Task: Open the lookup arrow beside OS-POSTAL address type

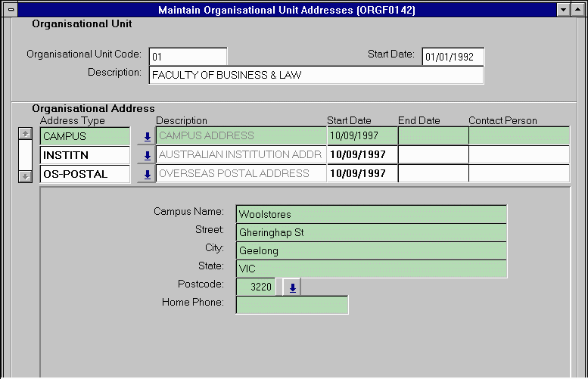Action: (x=147, y=174)
